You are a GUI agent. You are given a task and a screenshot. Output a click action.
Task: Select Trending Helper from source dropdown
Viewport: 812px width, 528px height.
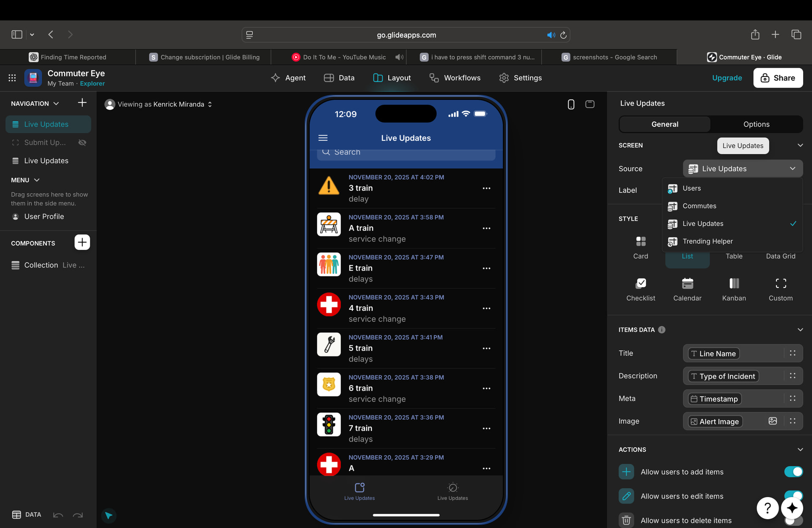pos(707,241)
